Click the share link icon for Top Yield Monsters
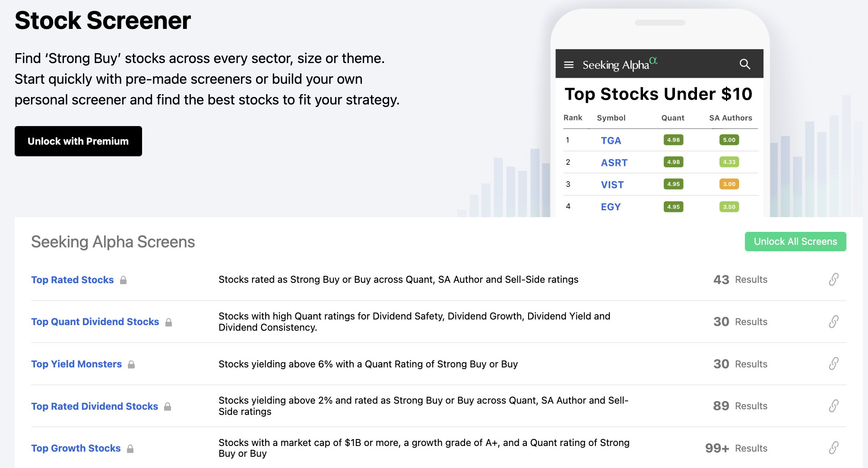Screen dimensions: 868x468 coord(834,364)
